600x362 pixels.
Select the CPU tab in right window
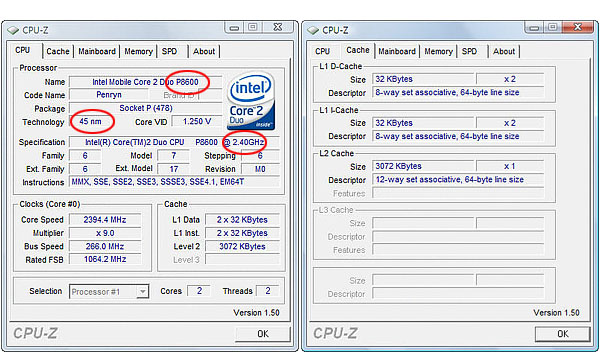point(323,51)
